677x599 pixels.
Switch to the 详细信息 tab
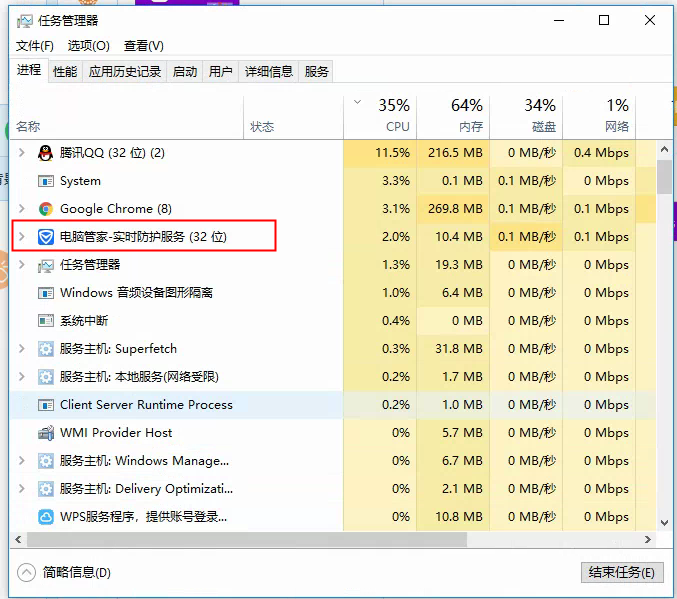(269, 71)
